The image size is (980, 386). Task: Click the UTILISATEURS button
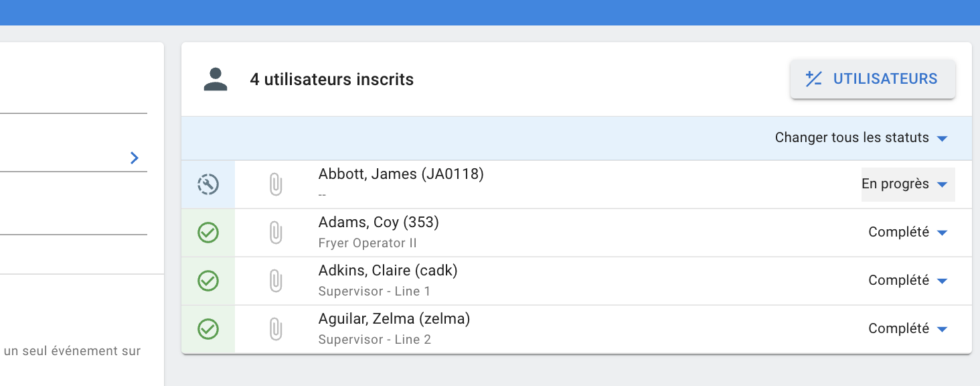point(872,79)
